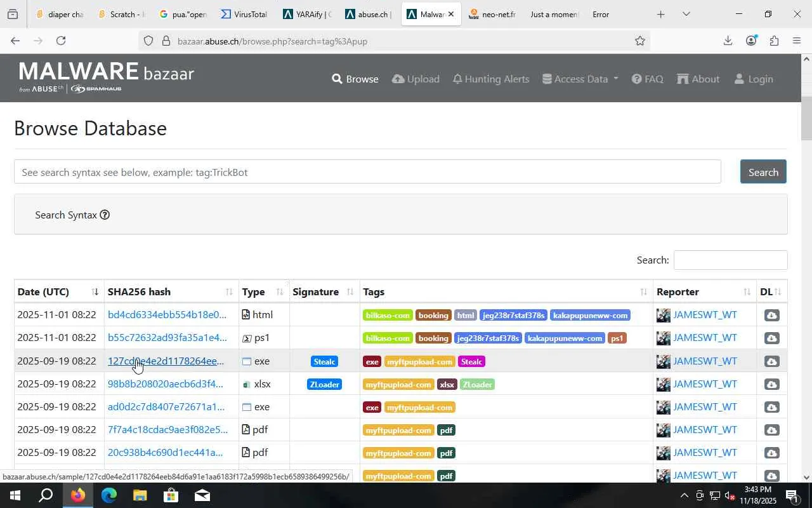Sort table by Signature column
Viewport: 812px width, 508px height.
click(x=324, y=291)
